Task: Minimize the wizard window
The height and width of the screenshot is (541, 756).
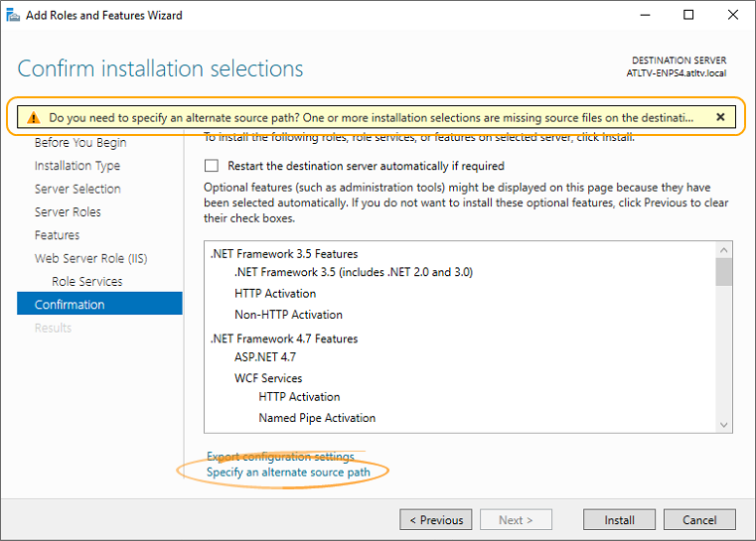Action: click(645, 15)
